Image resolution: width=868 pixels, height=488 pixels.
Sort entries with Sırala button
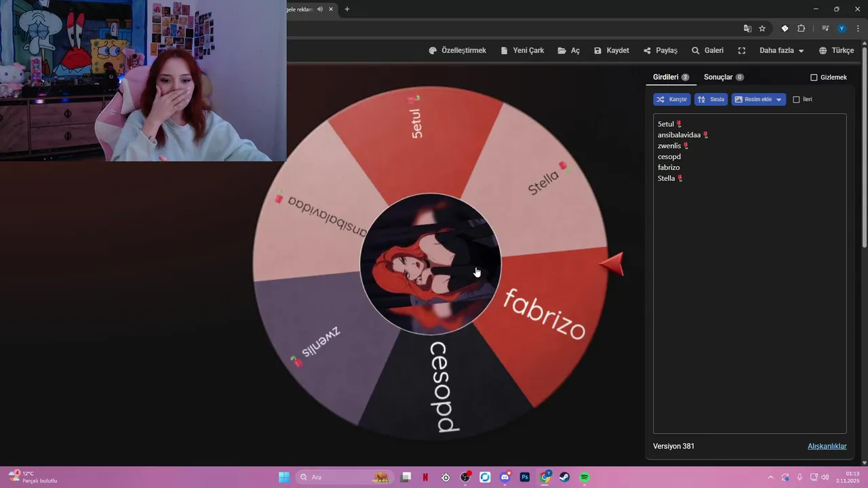[711, 100]
